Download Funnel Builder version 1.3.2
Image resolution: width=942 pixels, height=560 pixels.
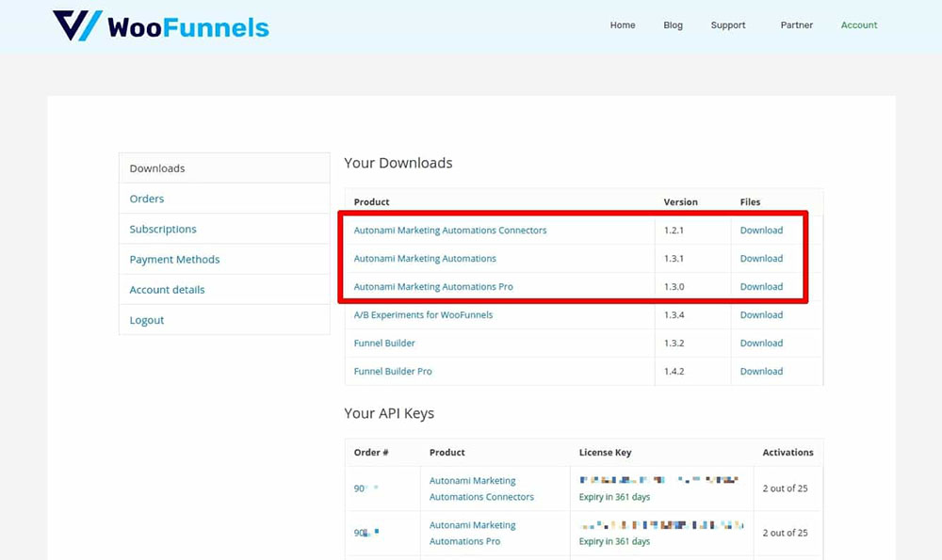761,344
